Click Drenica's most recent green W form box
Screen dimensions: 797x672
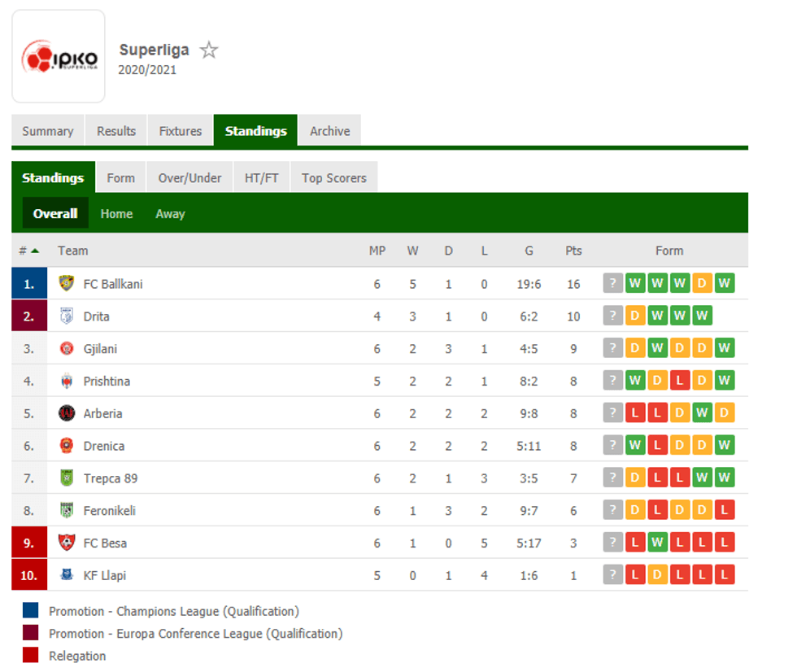[x=725, y=446]
